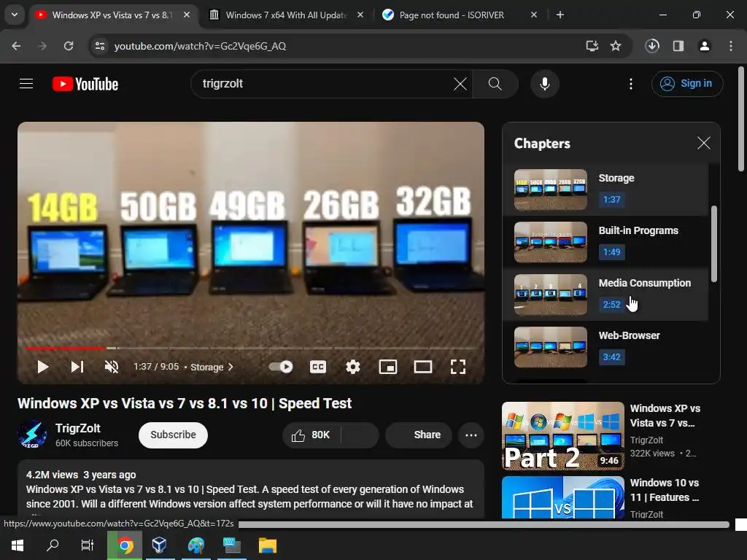This screenshot has width=747, height=560.
Task: Toggle closed captions
Action: pos(318,367)
